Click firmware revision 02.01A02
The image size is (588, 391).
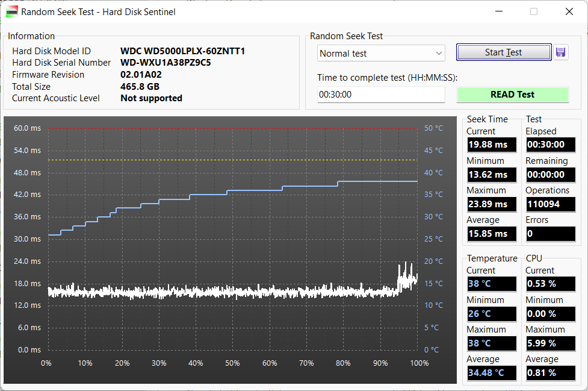pos(141,74)
